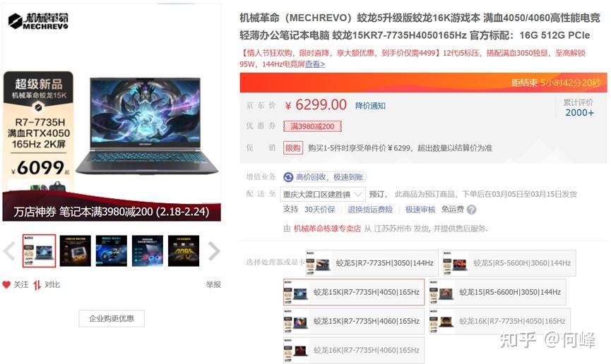Click the ¥6299.00 JD price
Screen dimensions: 611x364
(x=316, y=104)
